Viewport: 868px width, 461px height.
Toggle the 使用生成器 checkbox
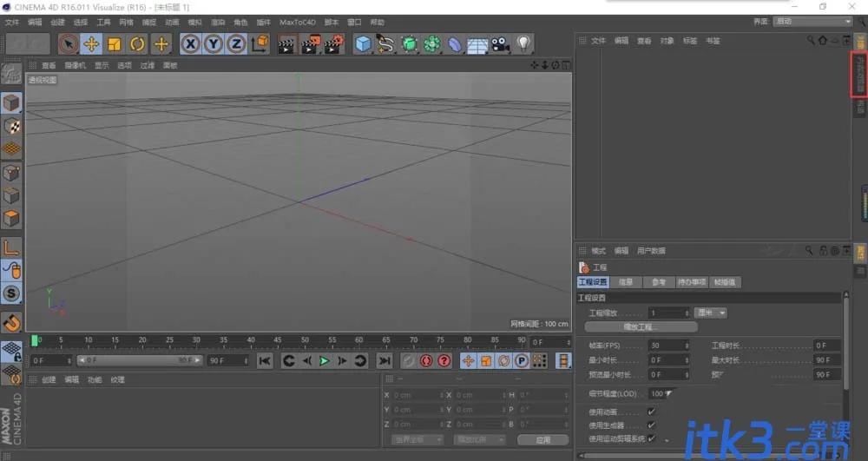click(651, 425)
